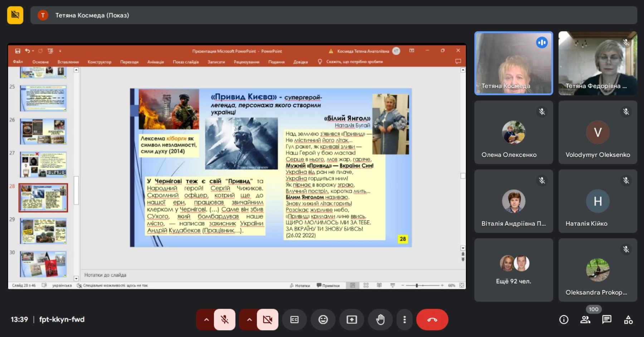Start slide show icon in status bar
This screenshot has height=337, width=644.
(x=392, y=285)
